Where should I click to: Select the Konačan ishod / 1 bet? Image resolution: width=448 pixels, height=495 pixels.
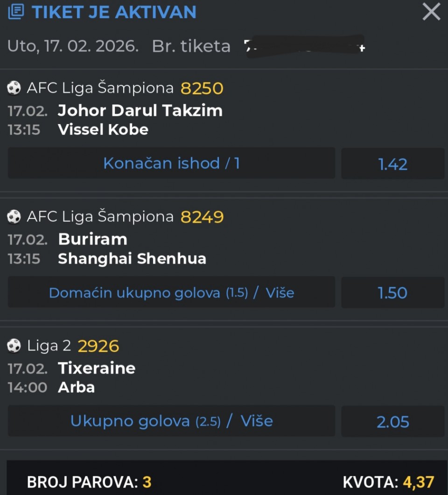tap(171, 163)
